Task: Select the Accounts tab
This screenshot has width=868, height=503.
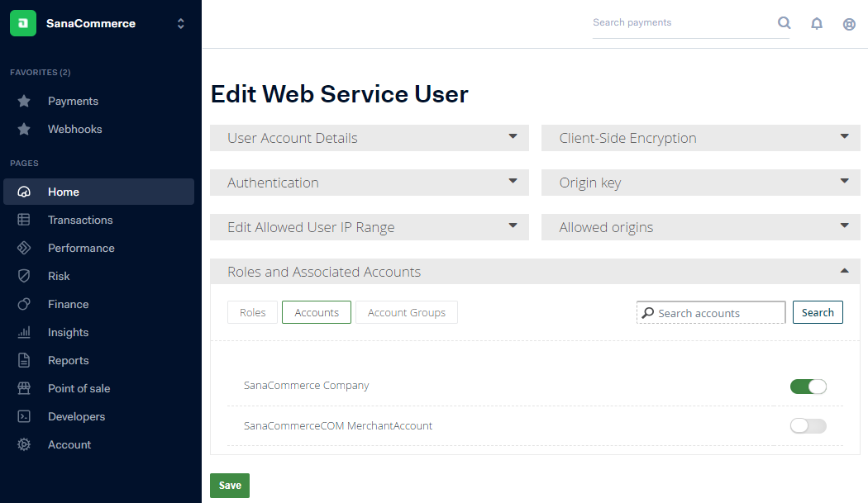Action: coord(317,313)
